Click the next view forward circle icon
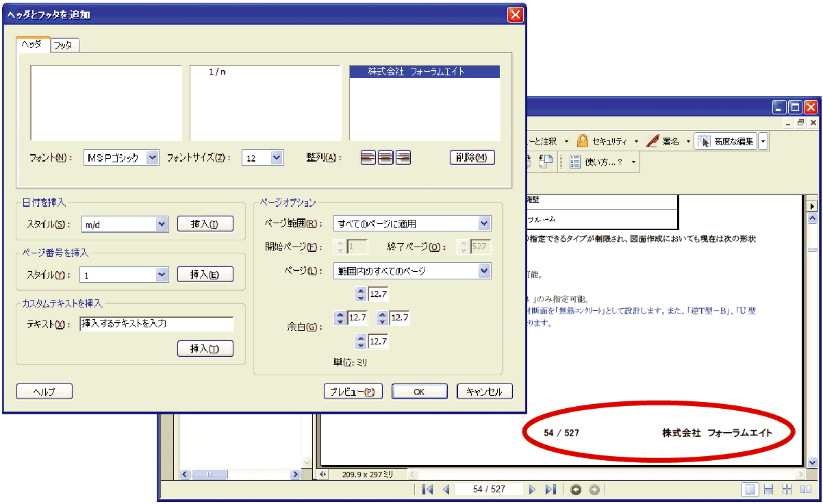Image resolution: width=823 pixels, height=504 pixels. tap(594, 490)
